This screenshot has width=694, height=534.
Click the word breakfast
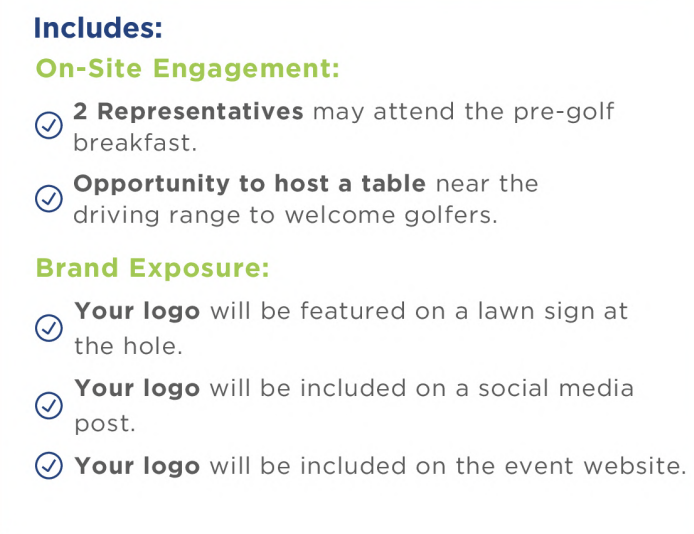(x=135, y=142)
